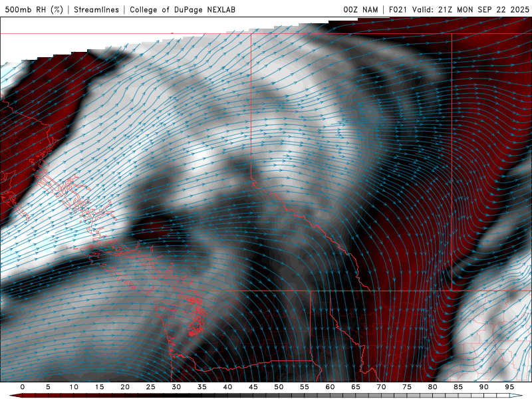Screen dimensions: 532x399
Task: Click the right arrow tip of the color bar
Action: point(519,396)
